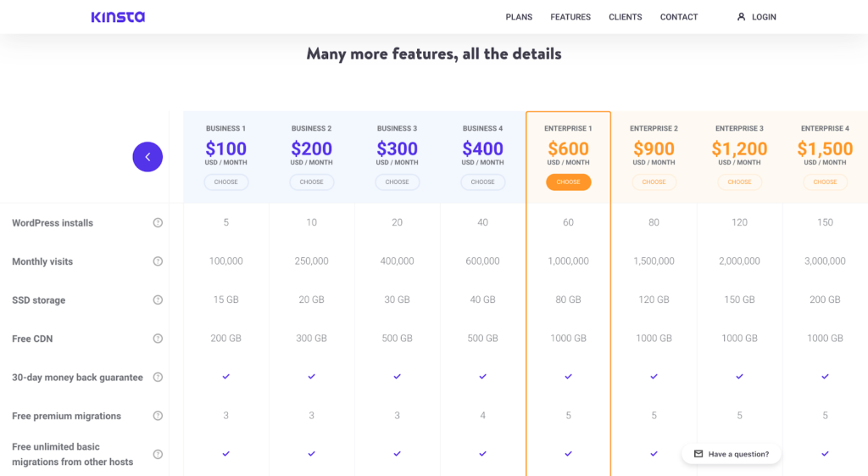
Task: Click the help icon for Monthly visits
Action: point(158,261)
